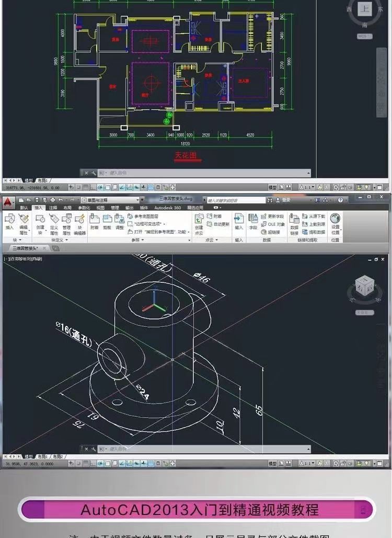Screen dimensions: 392x538
Task: Open the Data Link (数据链接) tool
Action: click(x=294, y=222)
